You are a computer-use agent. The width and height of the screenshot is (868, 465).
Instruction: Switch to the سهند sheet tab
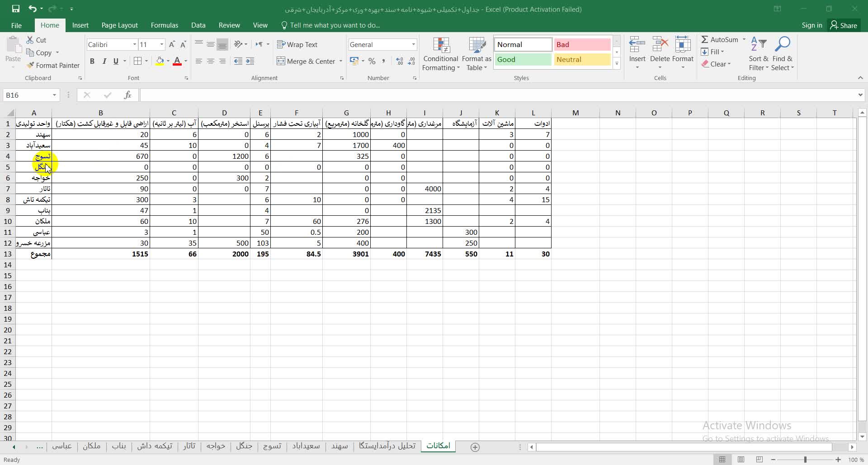pyautogui.click(x=339, y=446)
